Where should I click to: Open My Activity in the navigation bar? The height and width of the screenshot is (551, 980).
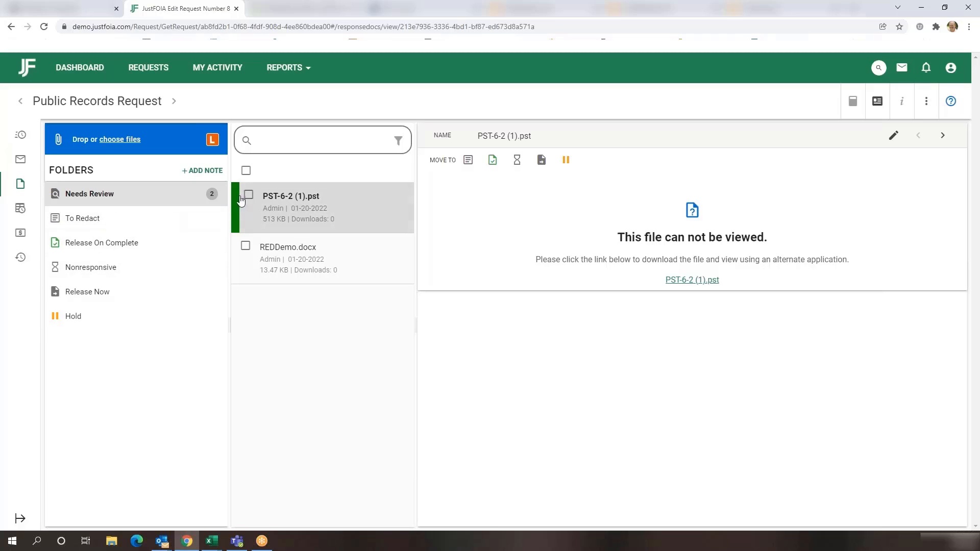tap(217, 68)
